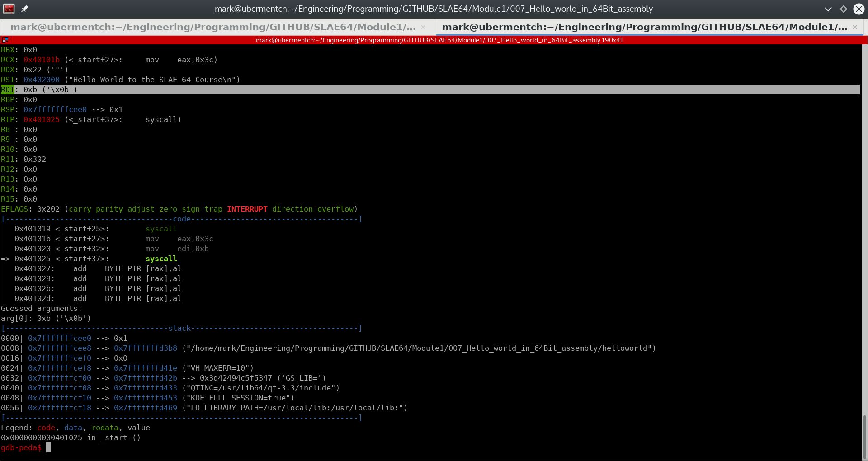This screenshot has width=868, height=461.
Task: Click the RSP value 0x7fffffffcee0
Action: point(55,109)
